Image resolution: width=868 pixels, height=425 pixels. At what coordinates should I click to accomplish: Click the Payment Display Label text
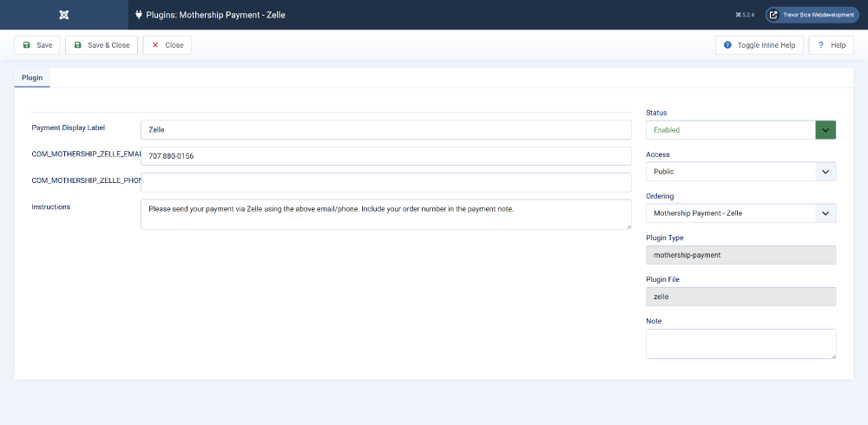click(68, 127)
